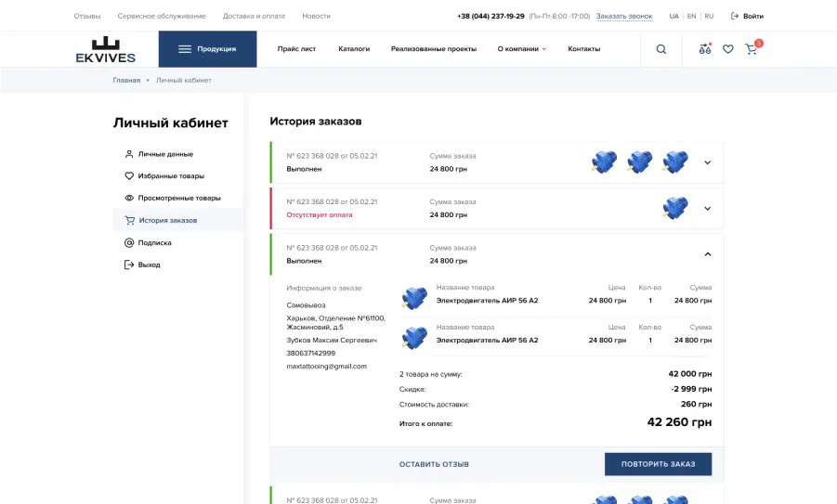Open the shopping cart icon
This screenshot has width=837, height=504.
pyautogui.click(x=751, y=49)
